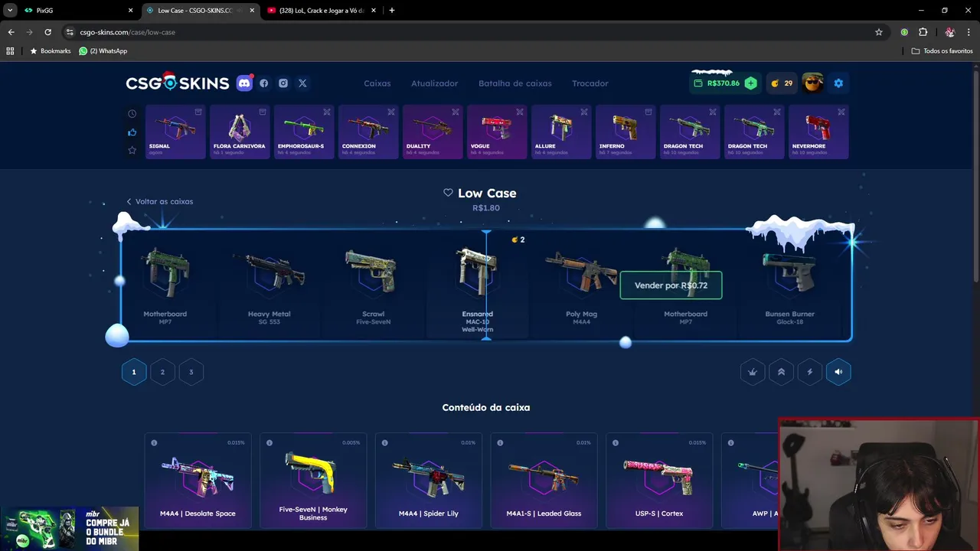Open the ALLURE drop card
This screenshot has height=551, width=980.
561,132
